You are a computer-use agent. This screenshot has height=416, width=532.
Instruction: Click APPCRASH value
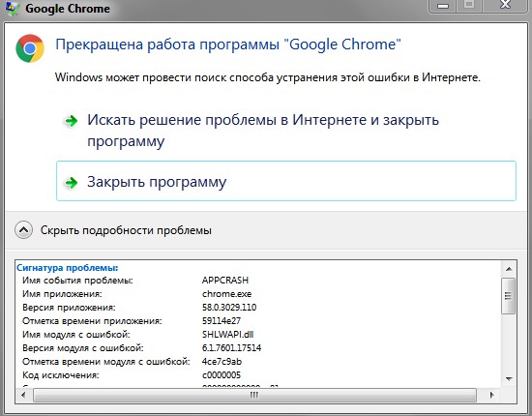225,281
